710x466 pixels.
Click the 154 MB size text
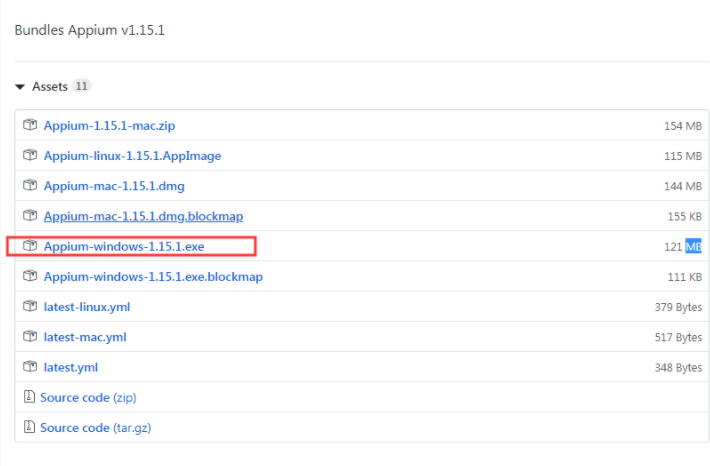click(683, 126)
